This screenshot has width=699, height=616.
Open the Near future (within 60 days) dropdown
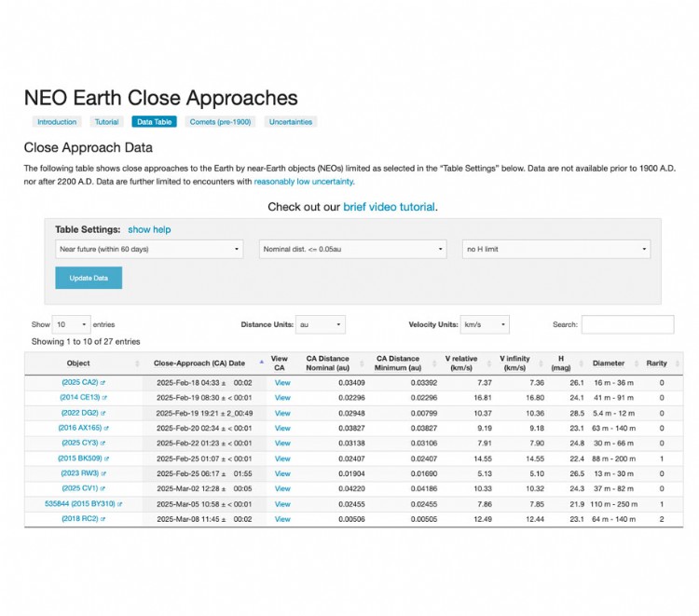point(149,249)
